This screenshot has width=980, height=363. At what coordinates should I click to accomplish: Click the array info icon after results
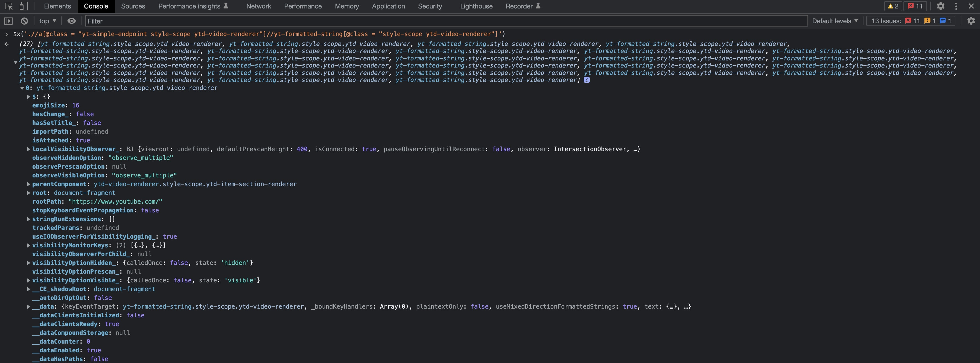[x=587, y=80]
